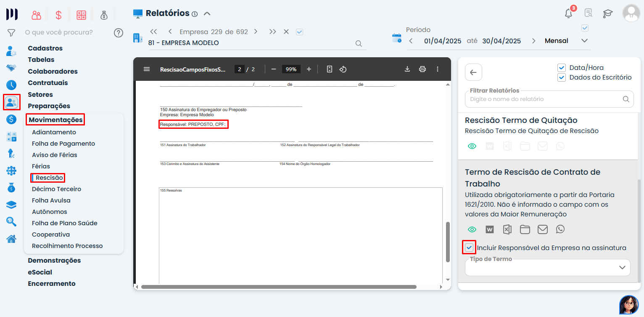
Task: Select Décimo Terceiro in the menu
Action: pos(56,189)
